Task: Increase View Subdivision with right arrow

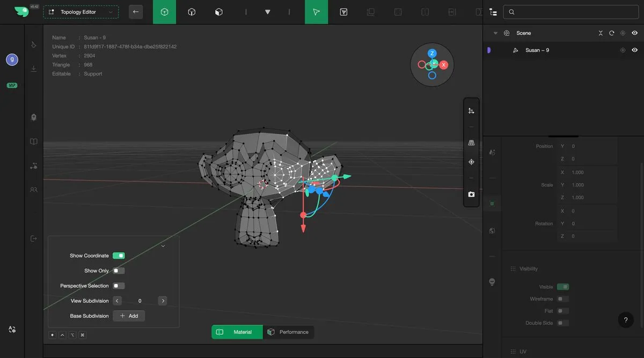Action: (x=163, y=301)
